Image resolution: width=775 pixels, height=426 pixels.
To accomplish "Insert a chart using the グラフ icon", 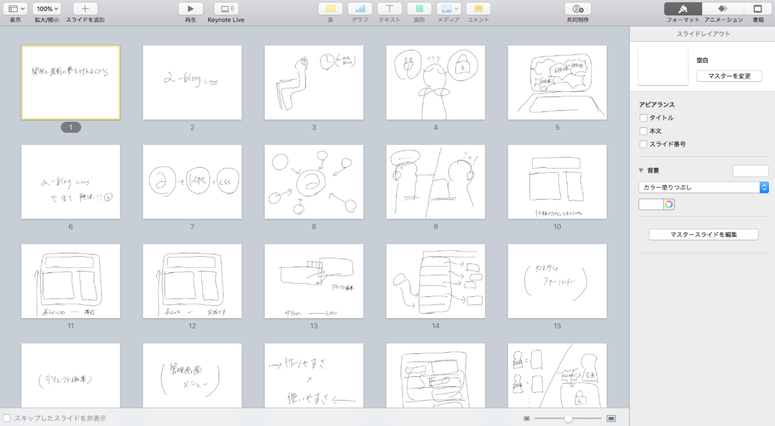I will 360,9.
